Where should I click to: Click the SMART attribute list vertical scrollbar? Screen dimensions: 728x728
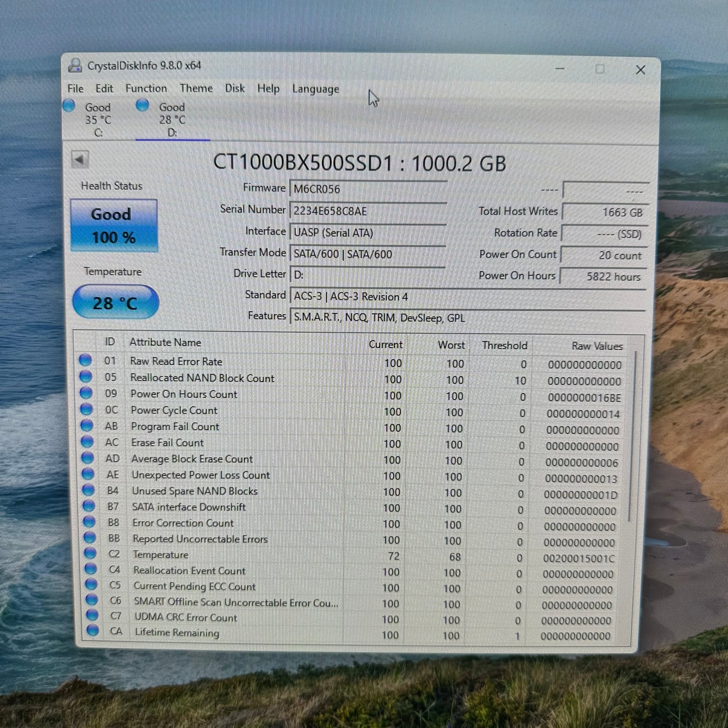click(x=632, y=437)
